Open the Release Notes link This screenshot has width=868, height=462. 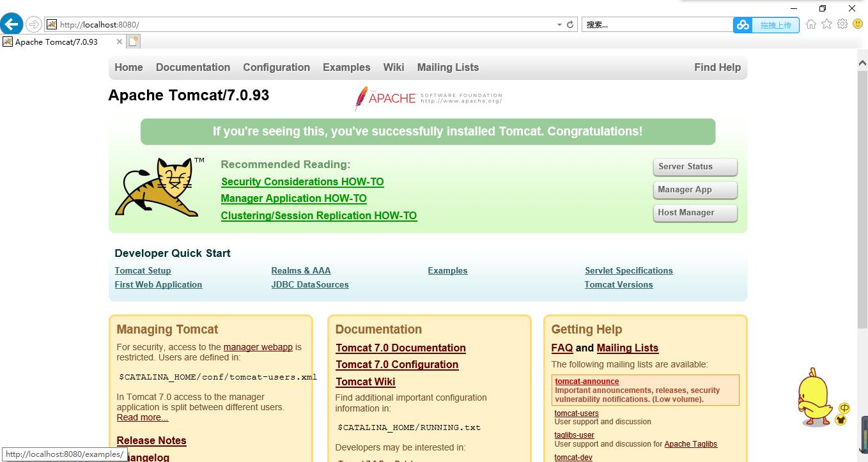click(x=151, y=441)
